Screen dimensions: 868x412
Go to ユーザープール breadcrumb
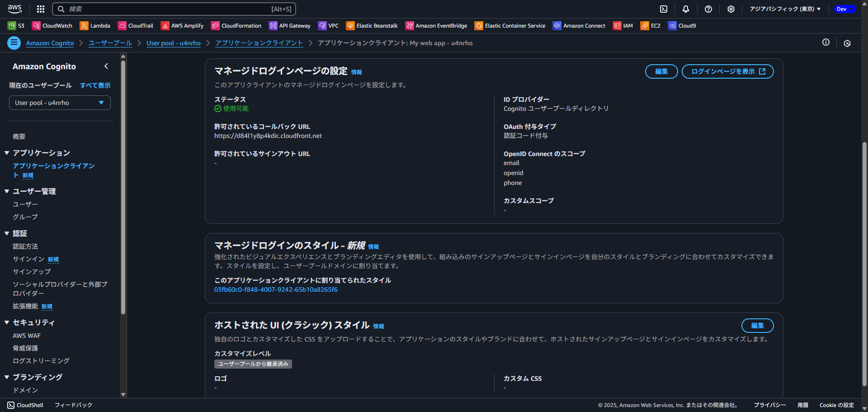(110, 43)
